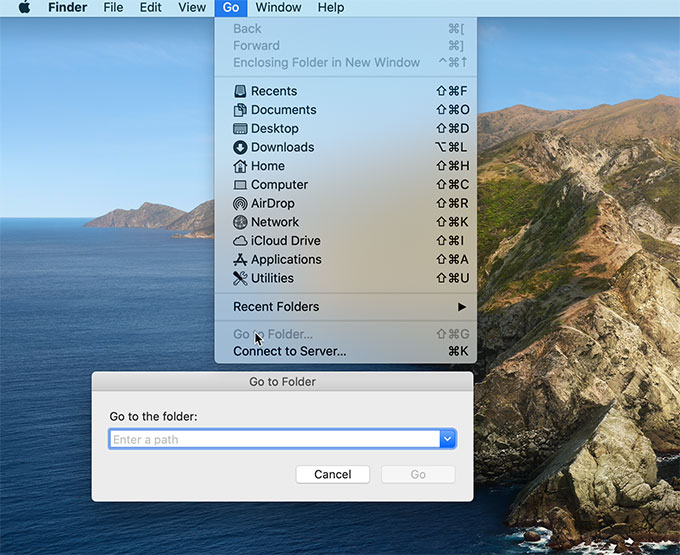Open the File menu

tap(113, 8)
